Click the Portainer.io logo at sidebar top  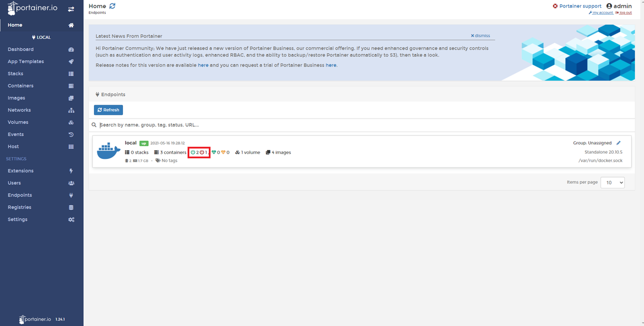coord(34,9)
